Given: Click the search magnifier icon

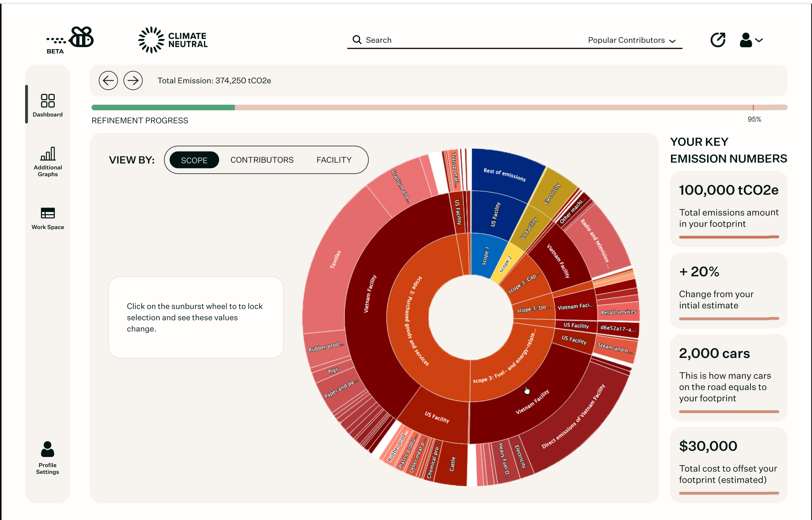Looking at the screenshot, I should tap(357, 40).
